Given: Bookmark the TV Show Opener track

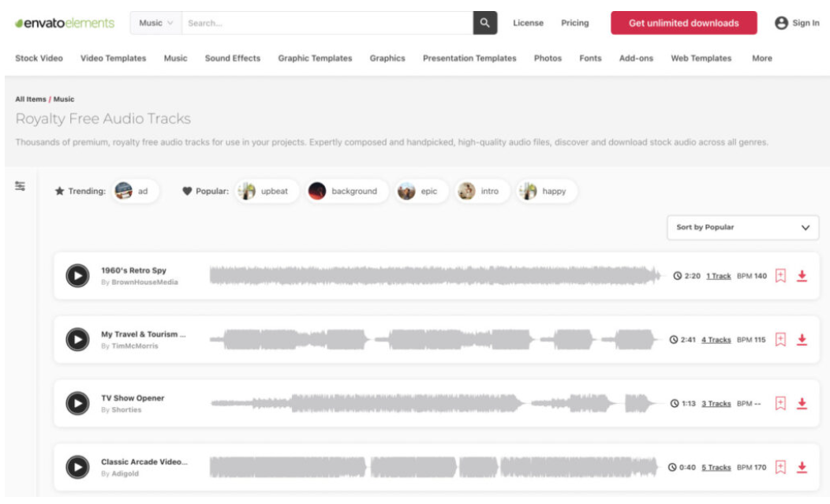Looking at the screenshot, I should pyautogui.click(x=780, y=403).
